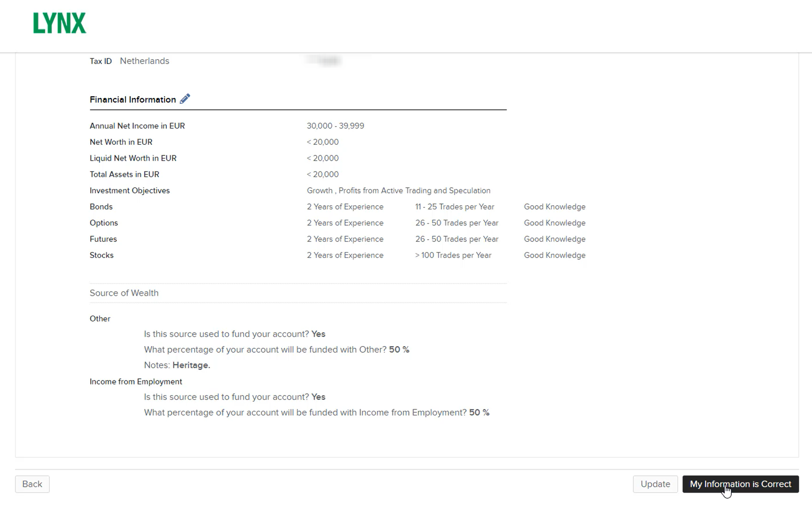Image resolution: width=812 pixels, height=505 pixels.
Task: Click the LYNX logo
Action: pyautogui.click(x=60, y=23)
